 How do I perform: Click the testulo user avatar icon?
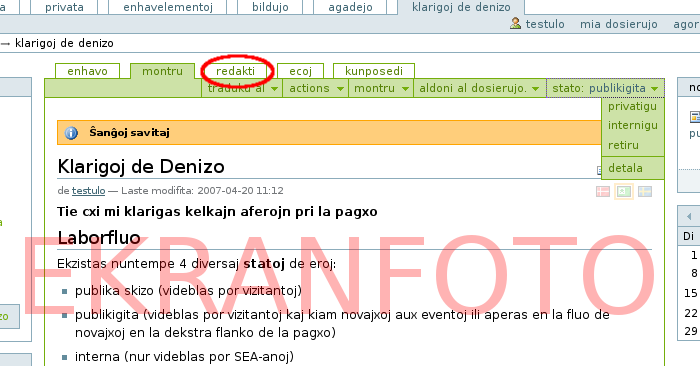point(515,23)
